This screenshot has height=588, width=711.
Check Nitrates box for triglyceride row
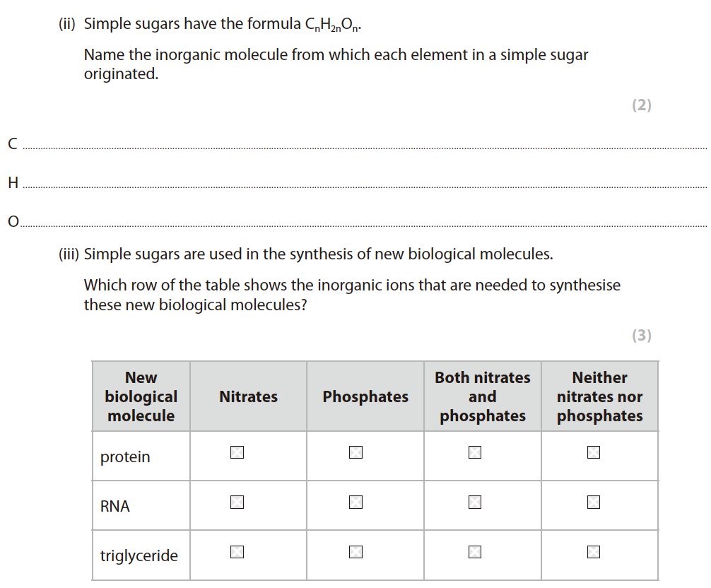pos(237,552)
